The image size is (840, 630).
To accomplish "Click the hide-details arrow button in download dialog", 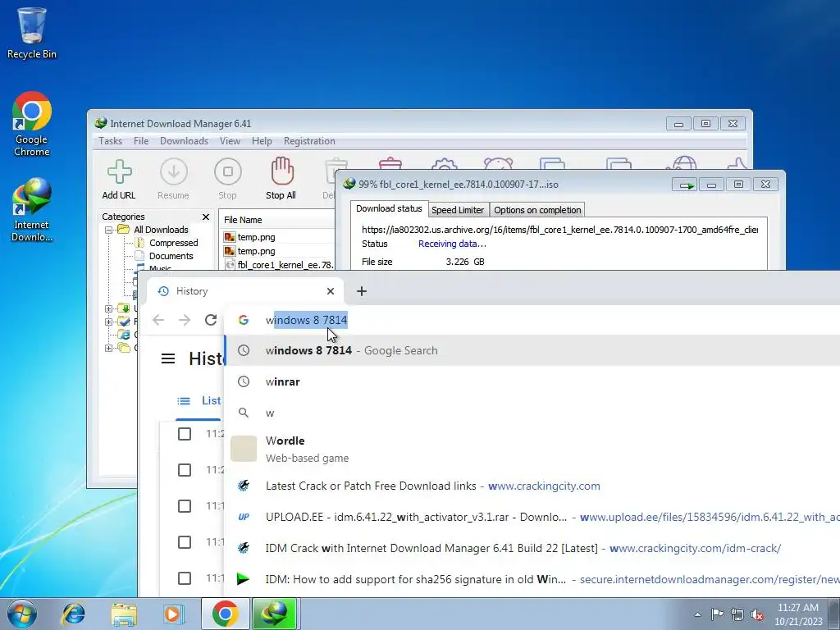I will pyautogui.click(x=685, y=185).
